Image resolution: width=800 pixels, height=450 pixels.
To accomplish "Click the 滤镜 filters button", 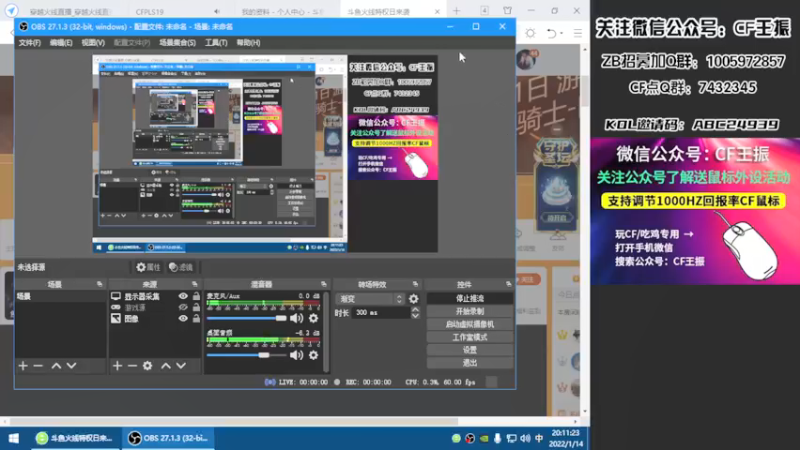I will [181, 267].
